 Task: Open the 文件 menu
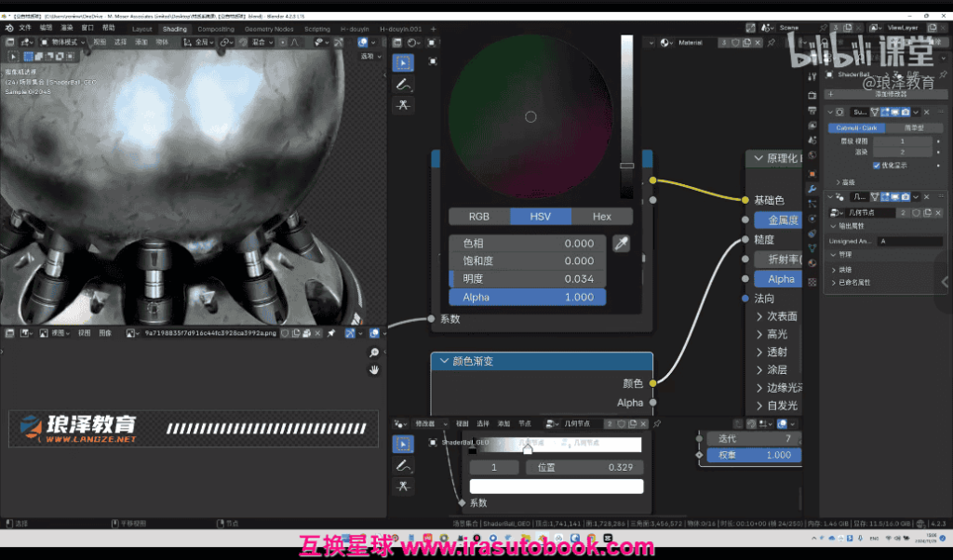tap(25, 29)
